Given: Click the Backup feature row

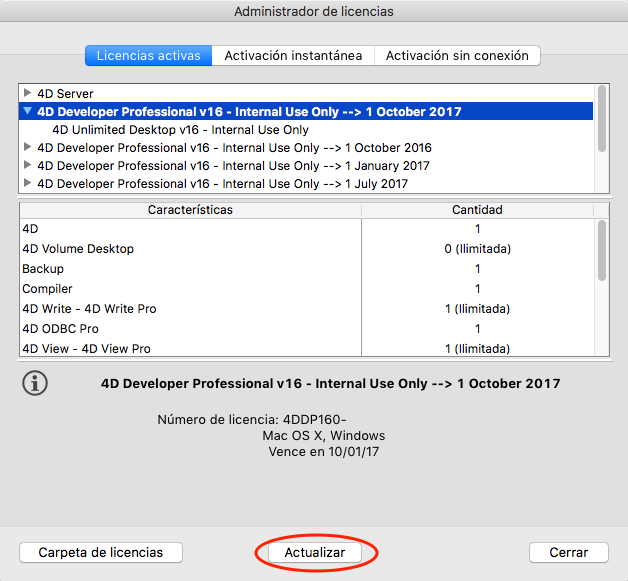Looking at the screenshot, I should [x=191, y=269].
